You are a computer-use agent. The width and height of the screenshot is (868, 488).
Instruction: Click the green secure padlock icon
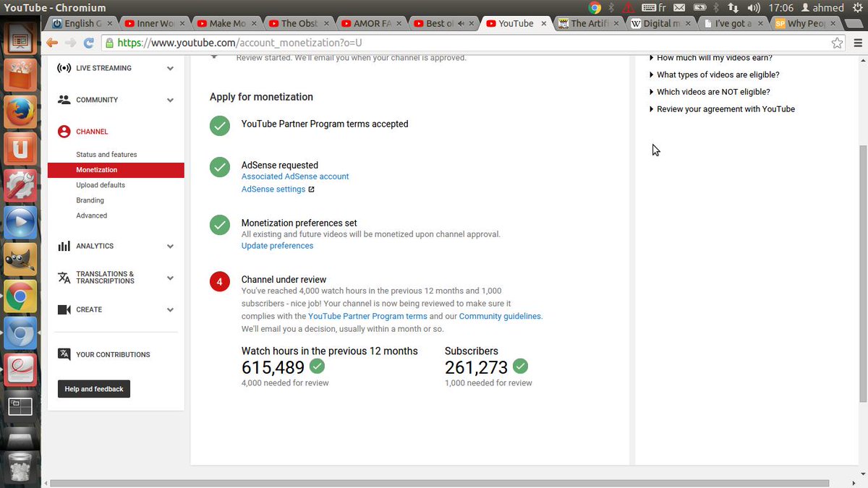[x=110, y=43]
